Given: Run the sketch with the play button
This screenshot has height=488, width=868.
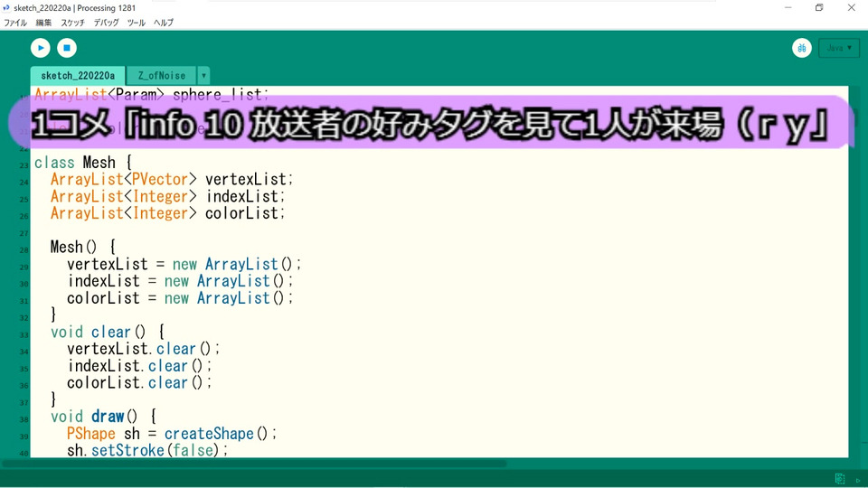Looking at the screenshot, I should click(41, 48).
